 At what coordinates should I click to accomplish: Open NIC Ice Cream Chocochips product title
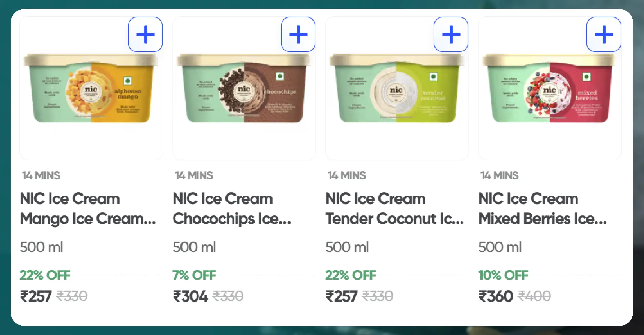232,209
